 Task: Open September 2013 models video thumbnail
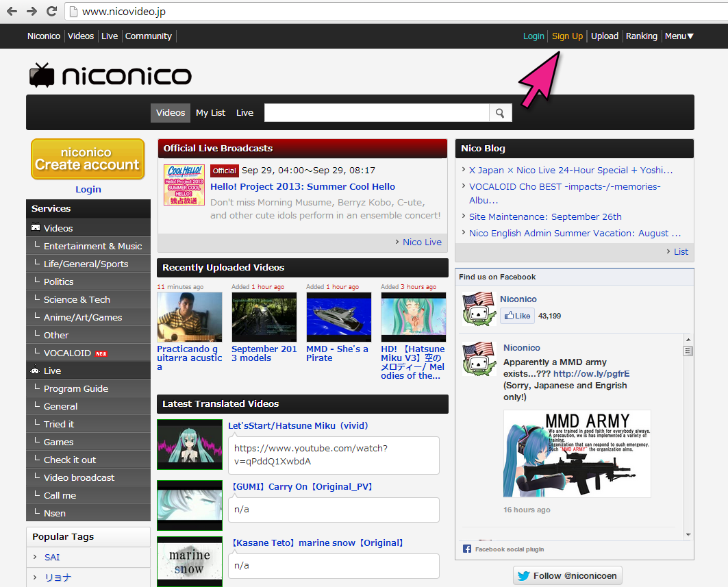264,317
